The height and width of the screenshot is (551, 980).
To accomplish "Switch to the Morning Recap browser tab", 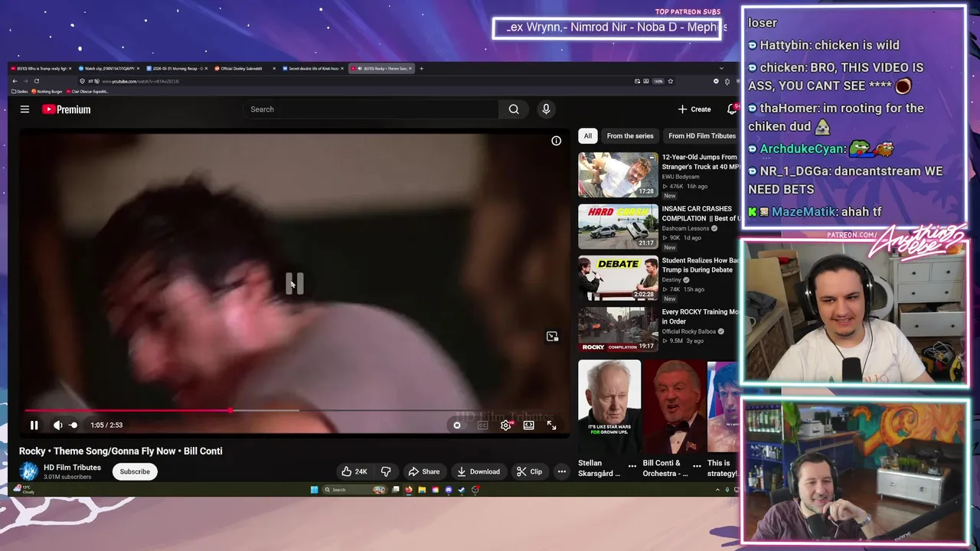I will tap(176, 69).
